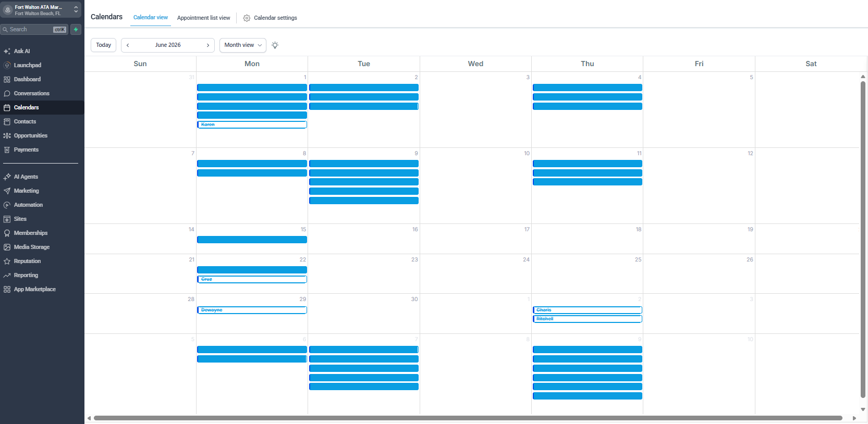868x424 pixels.
Task: Open the cancelled Karen appointment
Action: 252,124
